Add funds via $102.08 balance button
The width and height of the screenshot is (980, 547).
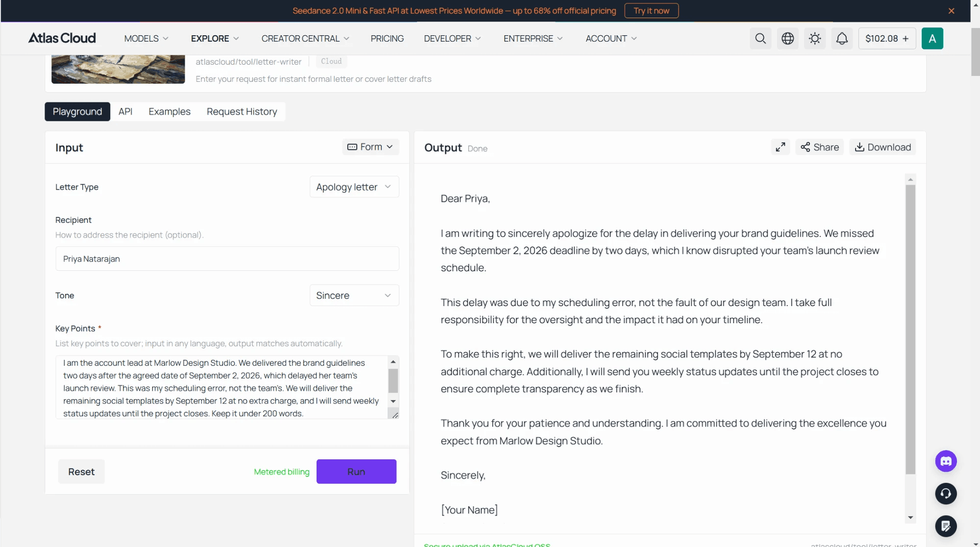(x=887, y=39)
